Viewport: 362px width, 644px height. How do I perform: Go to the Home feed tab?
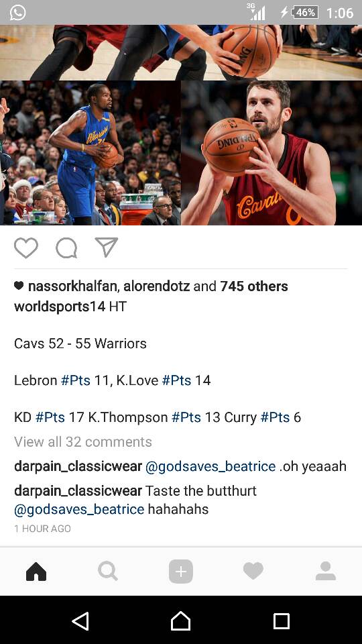[36, 572]
